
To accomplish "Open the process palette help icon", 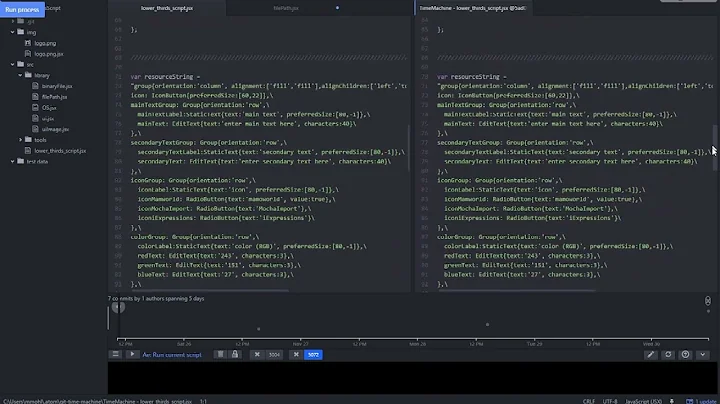I will click(x=686, y=354).
